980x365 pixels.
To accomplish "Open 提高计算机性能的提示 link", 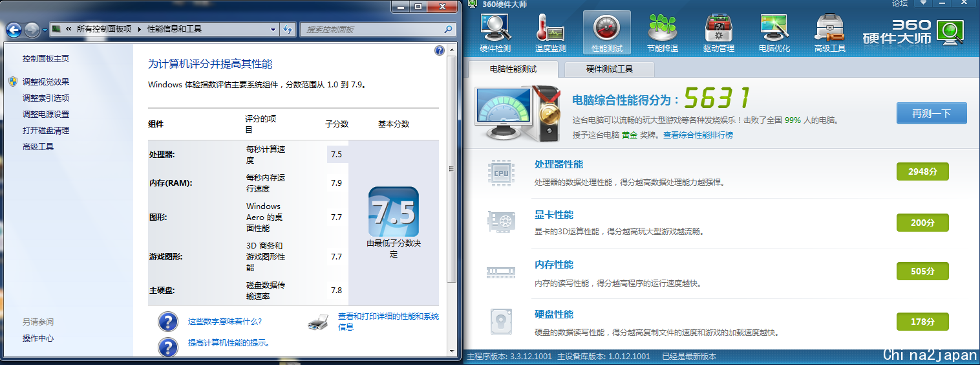I will click(229, 343).
